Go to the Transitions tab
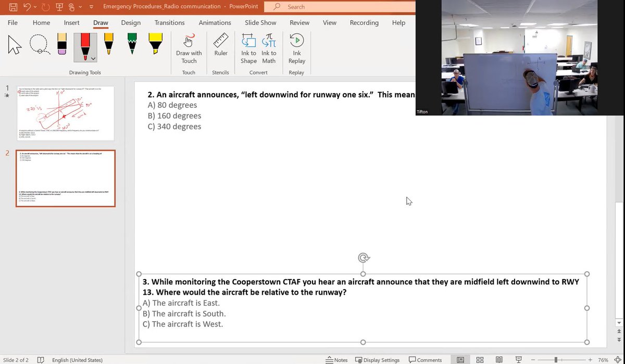625x364 pixels. (x=169, y=22)
